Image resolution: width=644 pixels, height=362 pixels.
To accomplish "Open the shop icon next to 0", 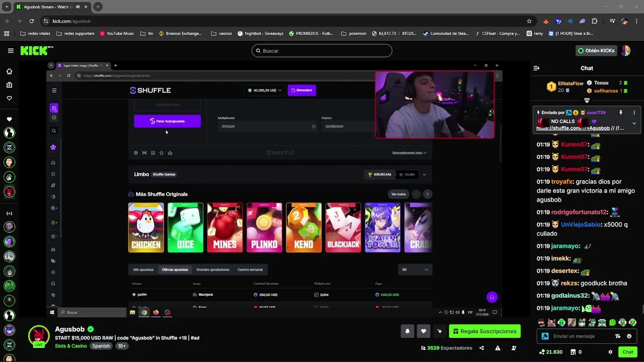I will click(x=573, y=352).
